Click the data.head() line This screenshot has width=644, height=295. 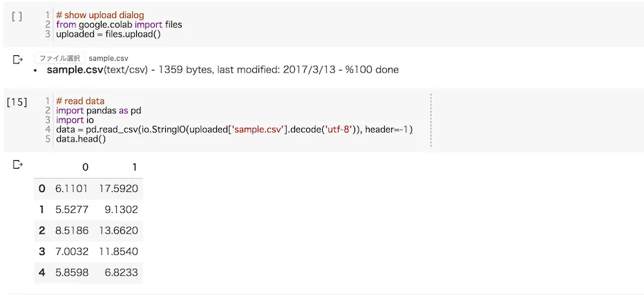[x=81, y=139]
